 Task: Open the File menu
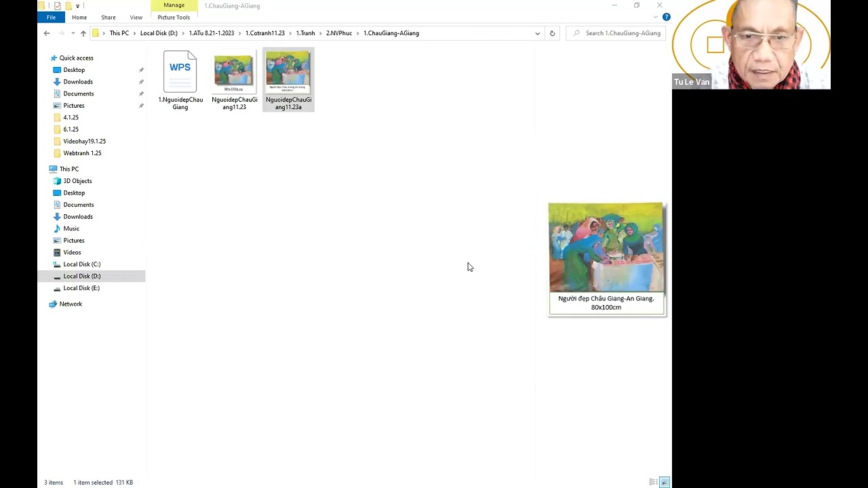coord(51,17)
